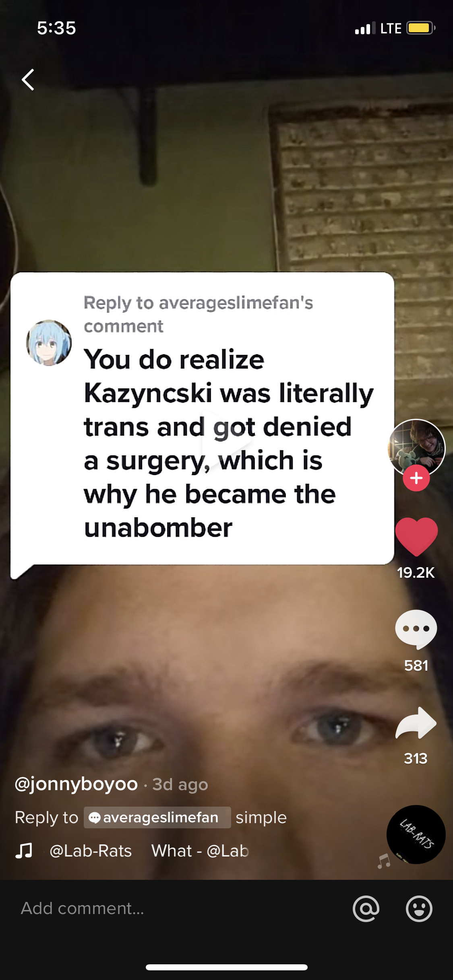This screenshot has width=453, height=980.
Task: Tap the battery indicator in status bar
Action: [x=421, y=28]
